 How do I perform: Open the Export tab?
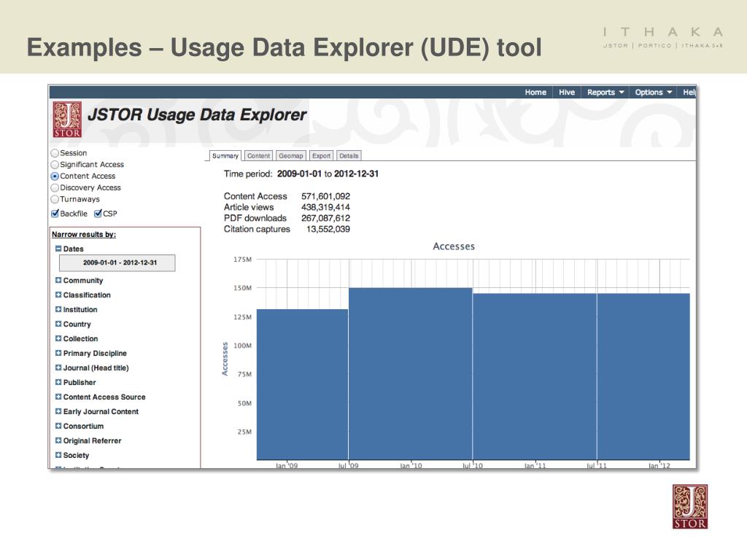[321, 156]
